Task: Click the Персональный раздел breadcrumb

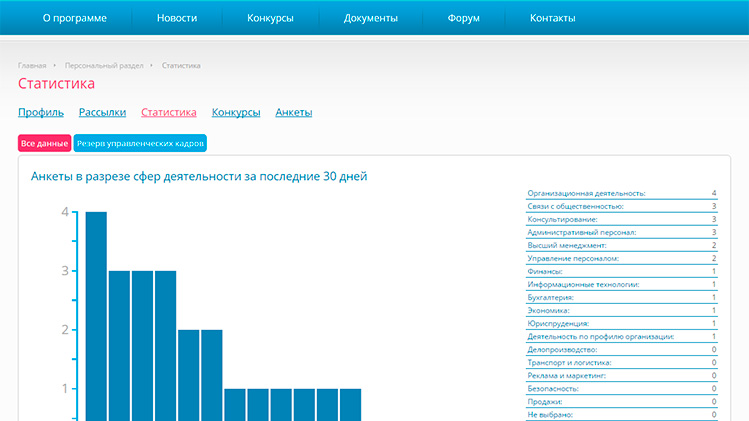Action: 104,65
